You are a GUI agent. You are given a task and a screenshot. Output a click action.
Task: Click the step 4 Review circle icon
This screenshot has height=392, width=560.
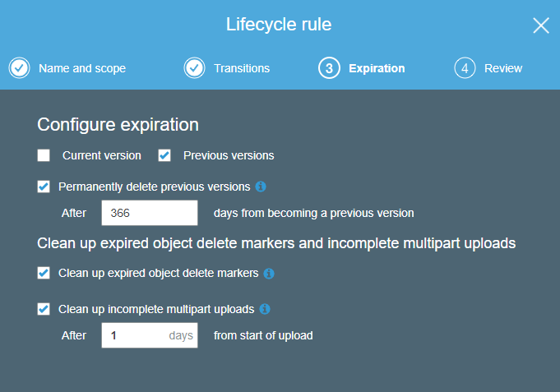tap(465, 68)
